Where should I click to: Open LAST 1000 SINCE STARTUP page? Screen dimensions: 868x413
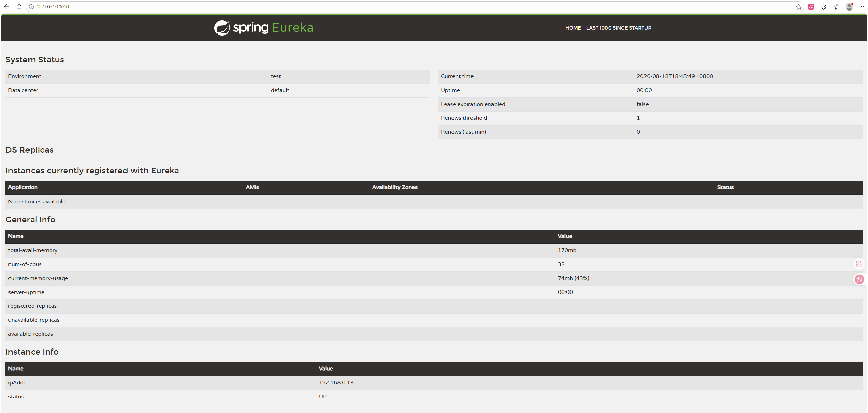(x=619, y=28)
